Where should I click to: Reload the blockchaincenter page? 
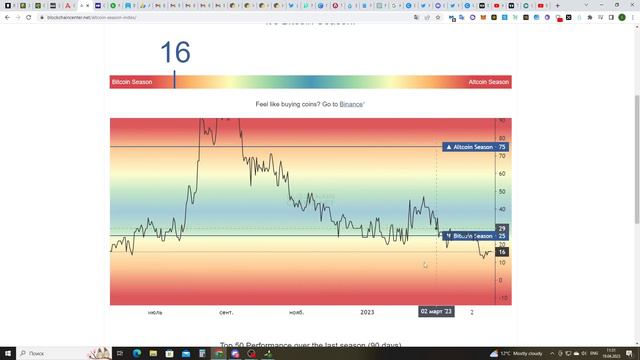coord(29,18)
